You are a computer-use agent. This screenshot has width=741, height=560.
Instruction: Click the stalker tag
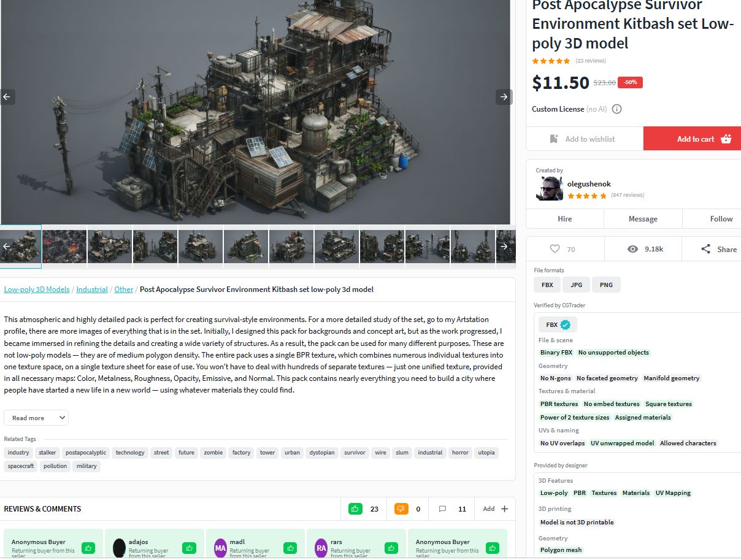(x=47, y=453)
